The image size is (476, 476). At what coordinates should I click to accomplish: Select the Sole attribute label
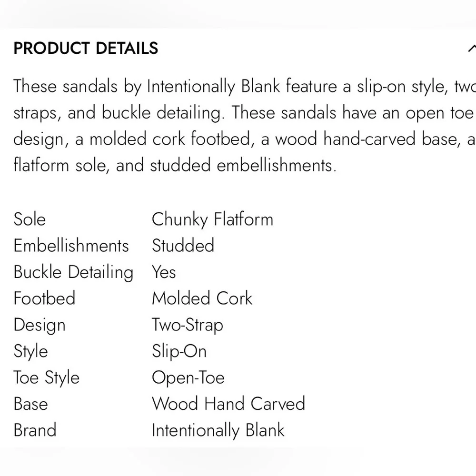(30, 219)
